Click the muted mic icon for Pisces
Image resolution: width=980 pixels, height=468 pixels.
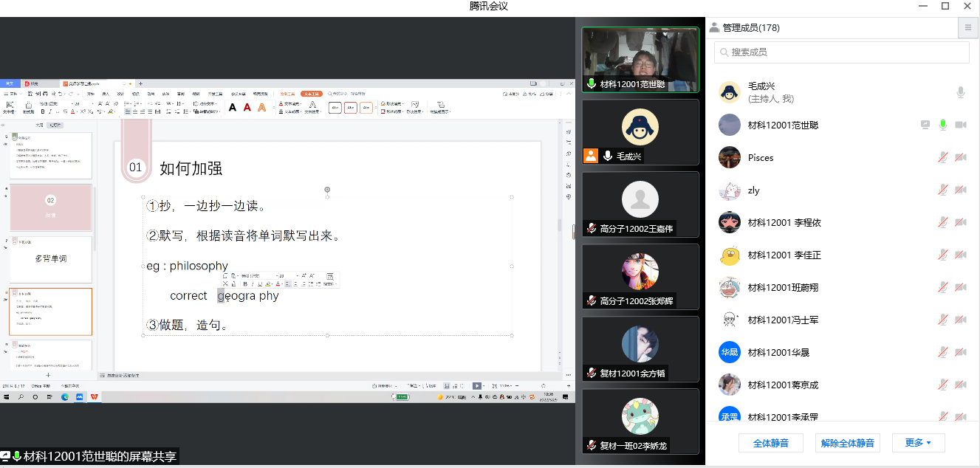[943, 157]
